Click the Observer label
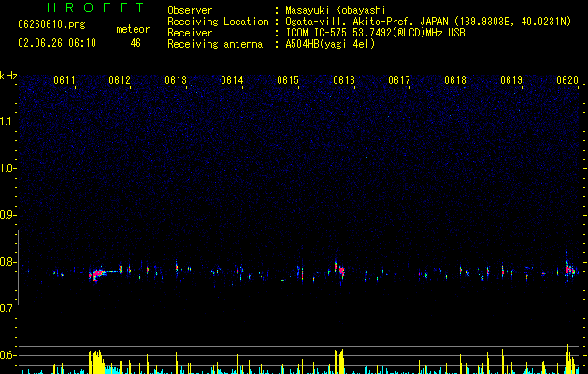 point(190,10)
